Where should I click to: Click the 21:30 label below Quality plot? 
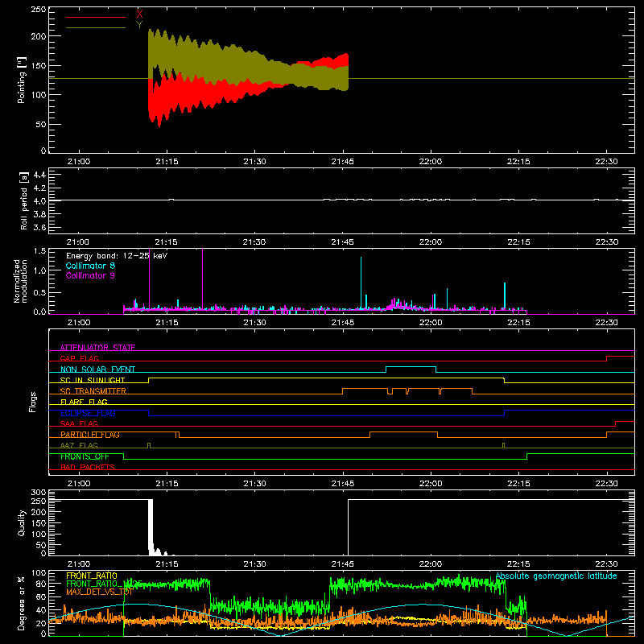pyautogui.click(x=254, y=564)
